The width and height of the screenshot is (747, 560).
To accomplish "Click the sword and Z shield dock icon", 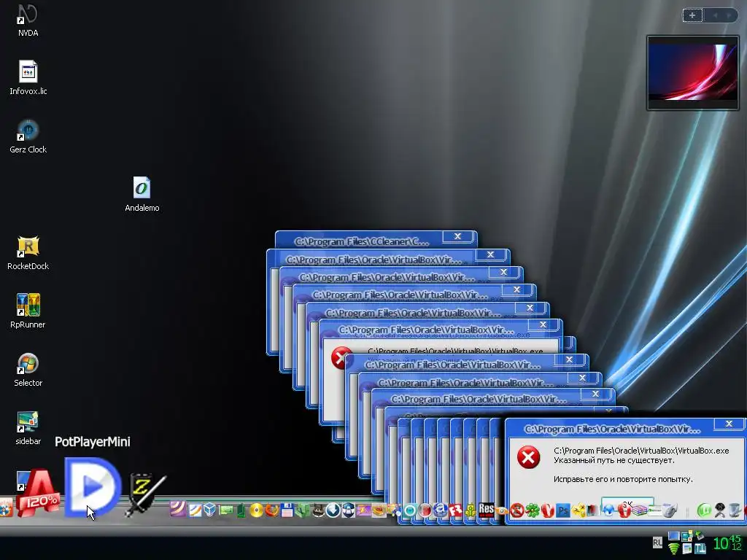I will (145, 494).
